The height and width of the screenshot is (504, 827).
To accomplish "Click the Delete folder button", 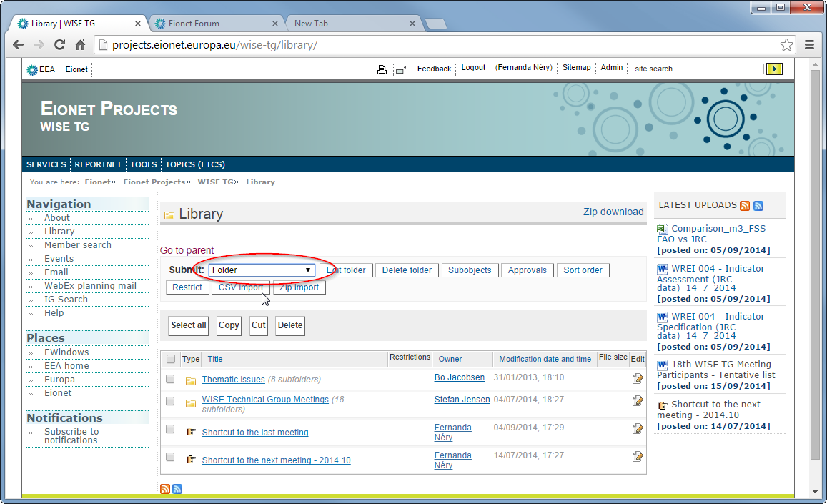I will click(x=407, y=270).
